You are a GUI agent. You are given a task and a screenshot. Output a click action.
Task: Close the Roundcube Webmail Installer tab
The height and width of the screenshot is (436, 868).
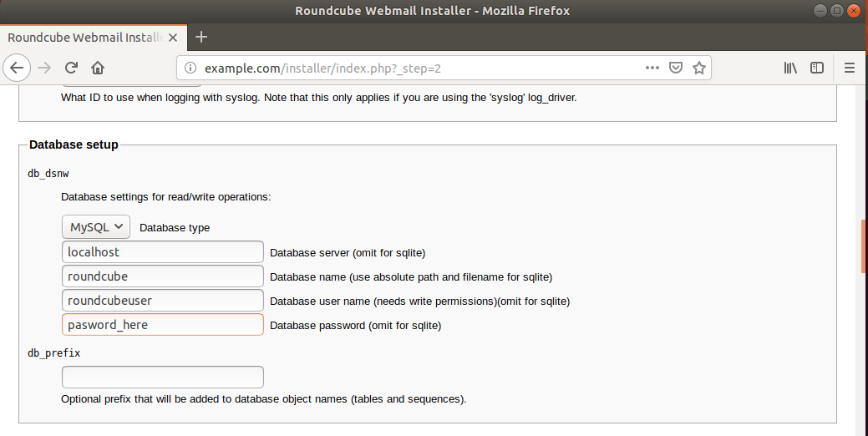tap(177, 37)
